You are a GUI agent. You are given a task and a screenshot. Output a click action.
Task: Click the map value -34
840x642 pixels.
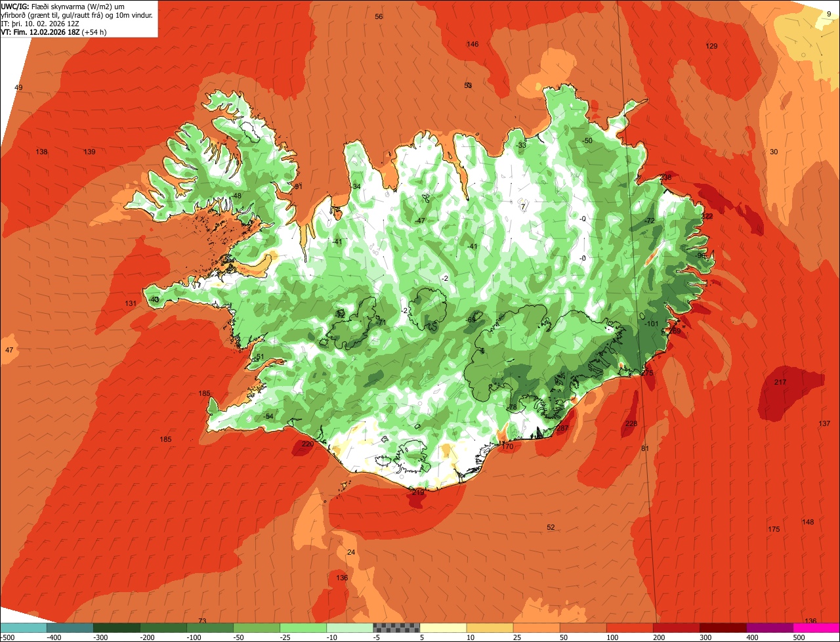click(x=356, y=187)
